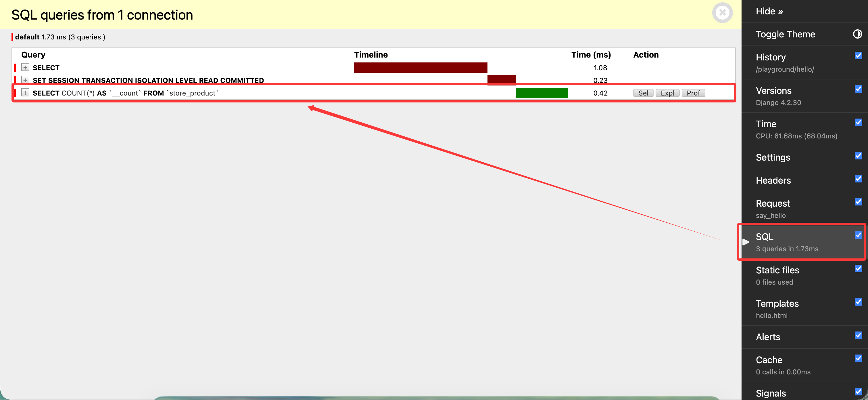868x400 pixels.
Task: Click the Sel button for COUNT query
Action: click(643, 93)
